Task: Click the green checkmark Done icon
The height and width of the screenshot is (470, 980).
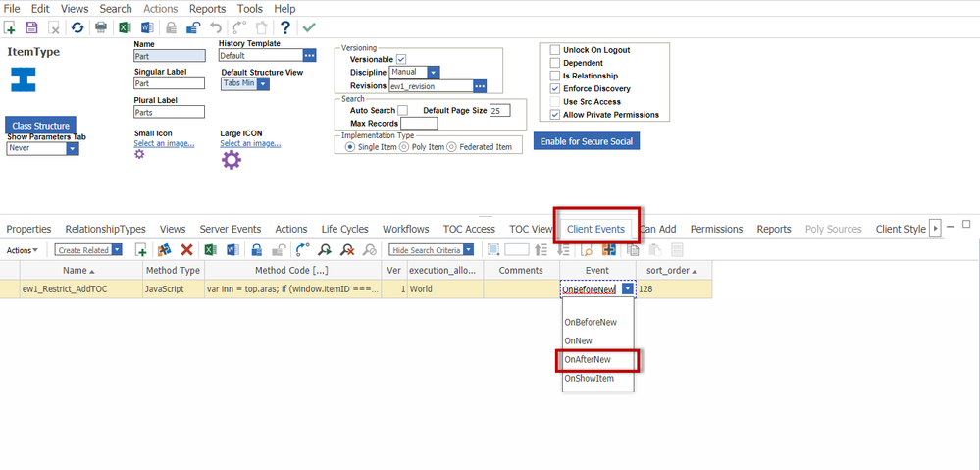Action: [309, 28]
